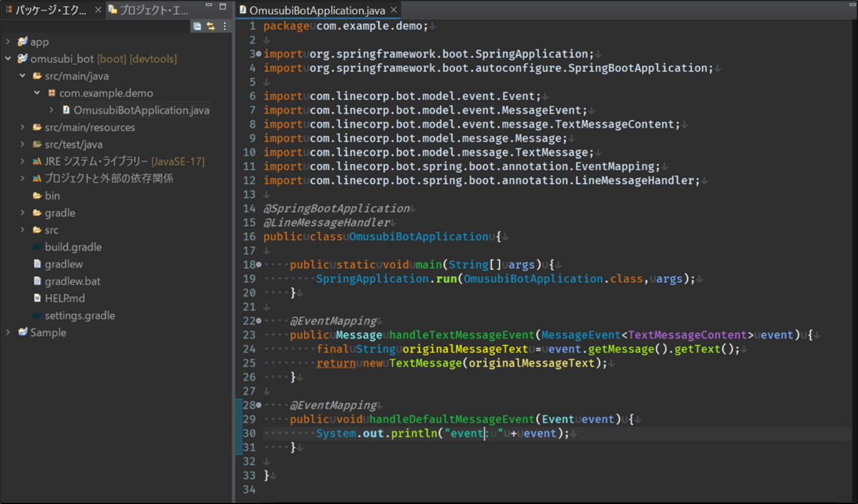Image resolution: width=858 pixels, height=504 pixels.
Task: Select OmusubiBotApplication.java in the package tree
Action: click(x=142, y=110)
